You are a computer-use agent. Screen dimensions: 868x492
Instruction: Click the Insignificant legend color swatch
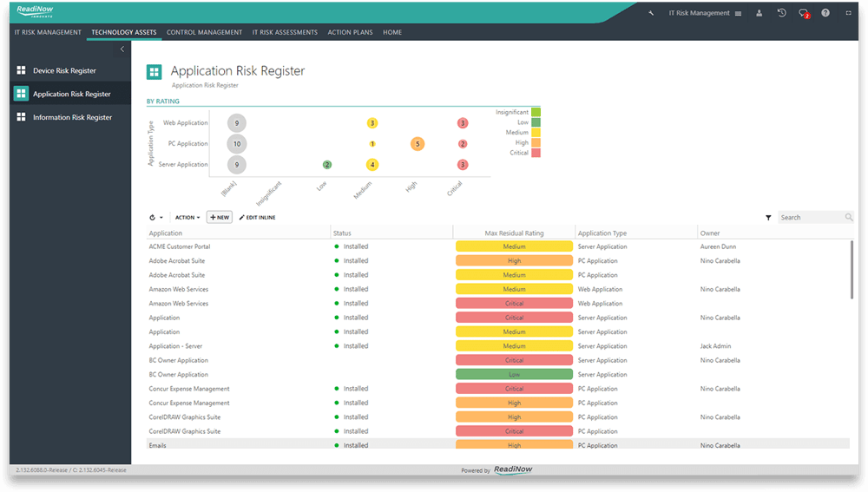pyautogui.click(x=536, y=112)
